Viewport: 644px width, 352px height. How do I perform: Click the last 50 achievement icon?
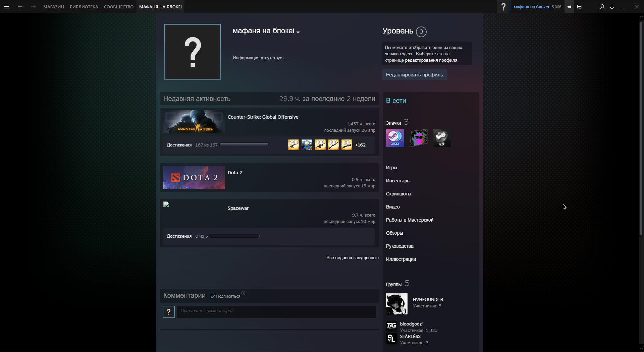347,145
